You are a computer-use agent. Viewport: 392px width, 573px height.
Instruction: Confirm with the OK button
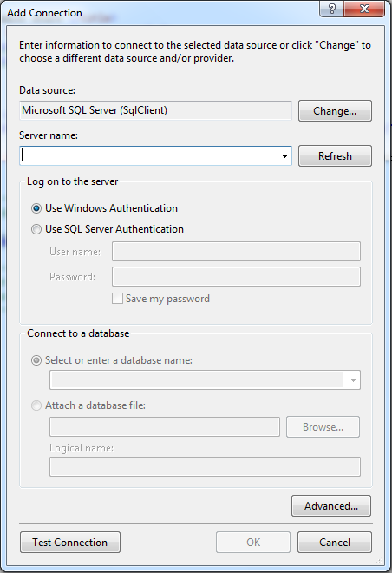[253, 543]
